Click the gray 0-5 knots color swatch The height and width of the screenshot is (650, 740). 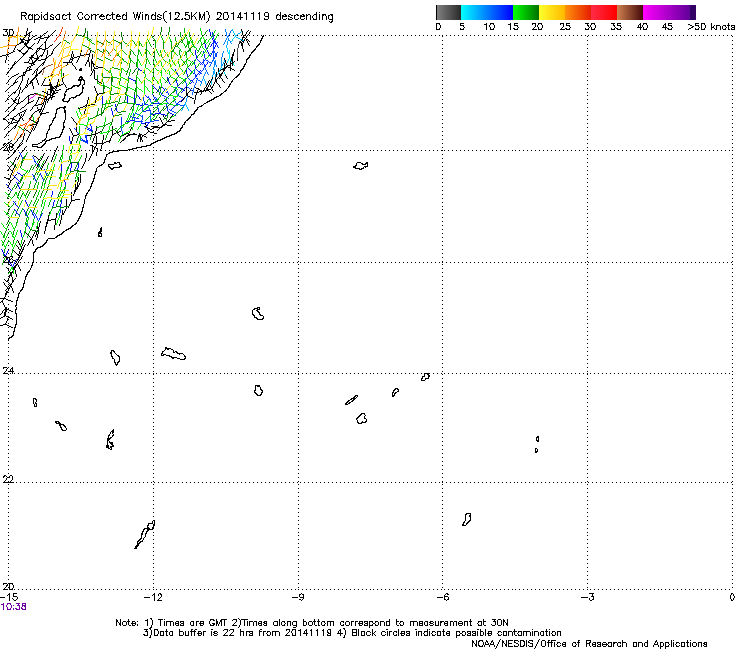(448, 12)
